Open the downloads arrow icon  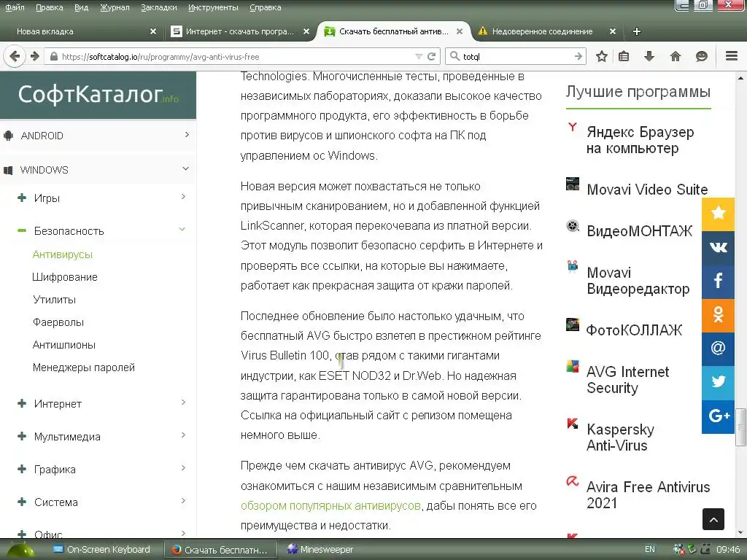pyautogui.click(x=649, y=56)
